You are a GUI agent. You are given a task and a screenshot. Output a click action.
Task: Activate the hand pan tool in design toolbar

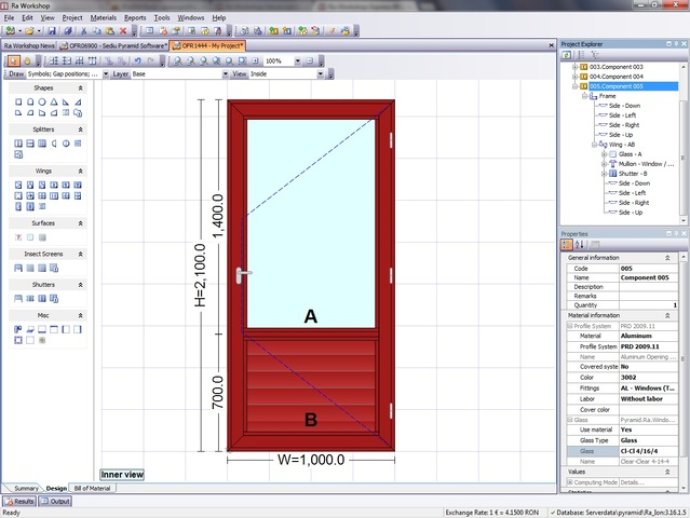coord(27,61)
